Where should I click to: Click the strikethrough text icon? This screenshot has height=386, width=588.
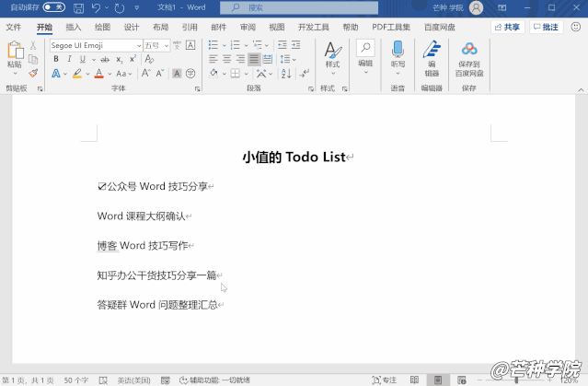[x=107, y=59]
